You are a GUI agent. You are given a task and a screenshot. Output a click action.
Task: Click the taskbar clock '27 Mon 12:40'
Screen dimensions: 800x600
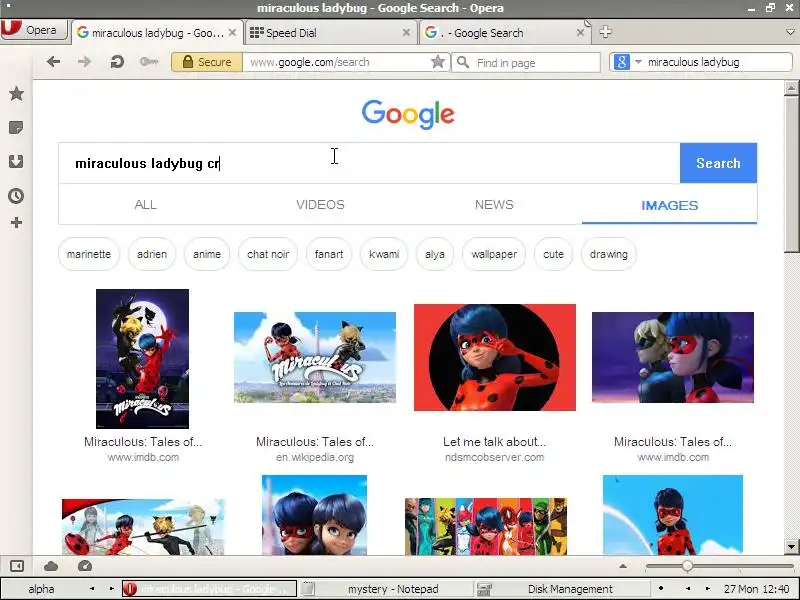757,589
